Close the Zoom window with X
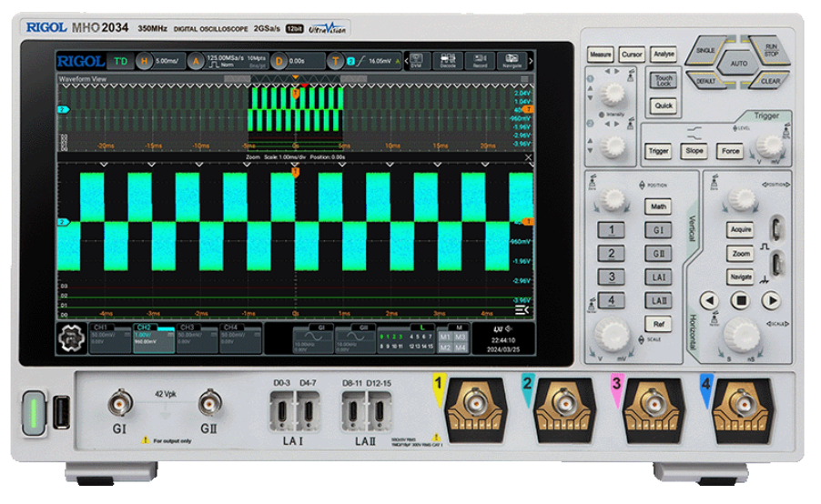Image resolution: width=821 pixels, height=504 pixels. coord(528,157)
